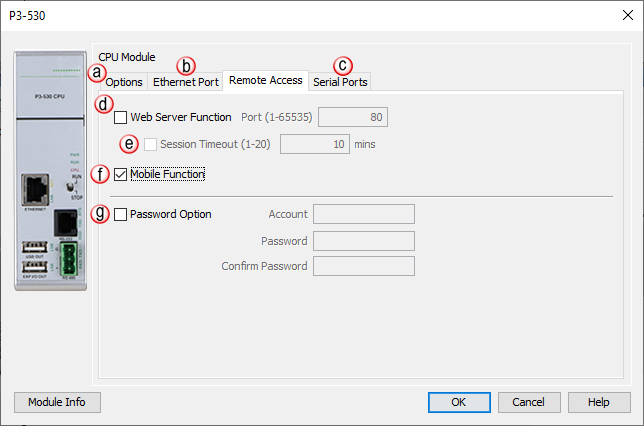Cancel the CPU module dialog
The height and width of the screenshot is (426, 644).
click(x=528, y=402)
